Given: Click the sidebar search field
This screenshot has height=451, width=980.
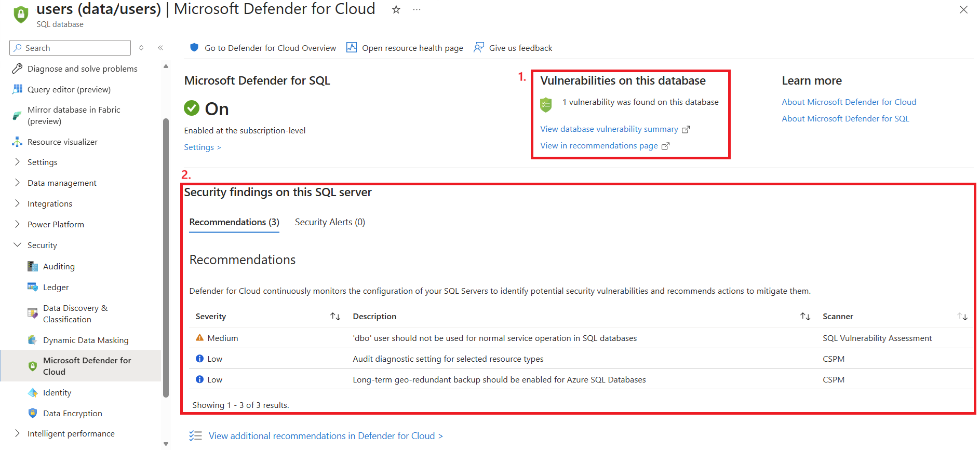Looking at the screenshot, I should tap(70, 48).
